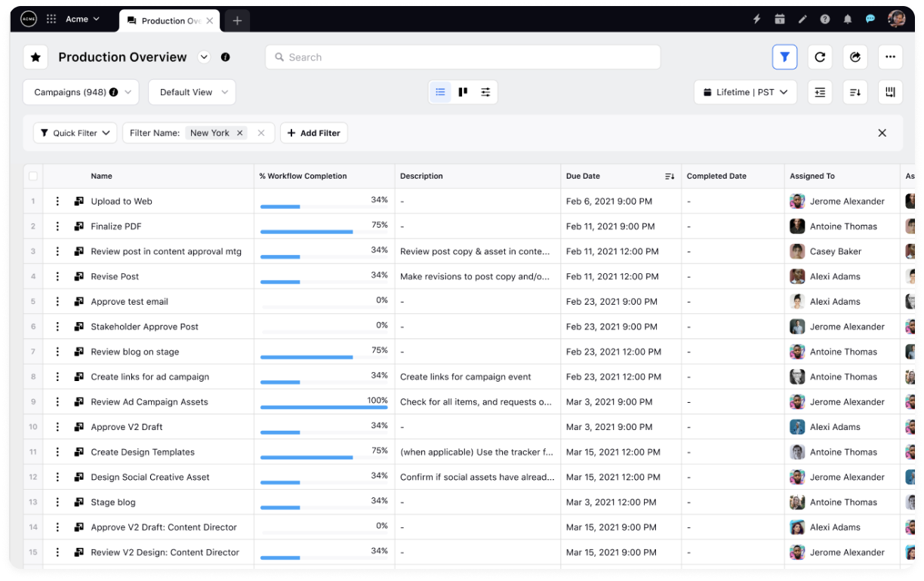Star the Production Overview board

click(x=35, y=57)
